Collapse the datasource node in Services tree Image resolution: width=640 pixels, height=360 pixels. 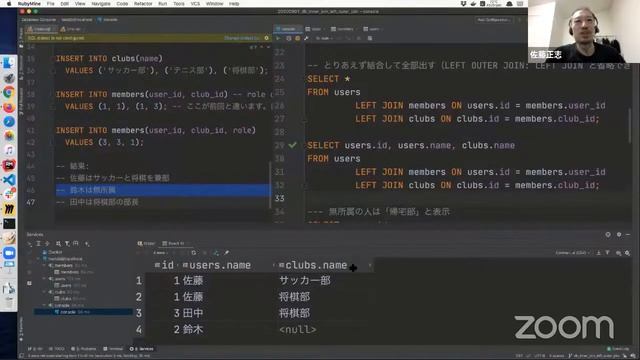pos(39,259)
